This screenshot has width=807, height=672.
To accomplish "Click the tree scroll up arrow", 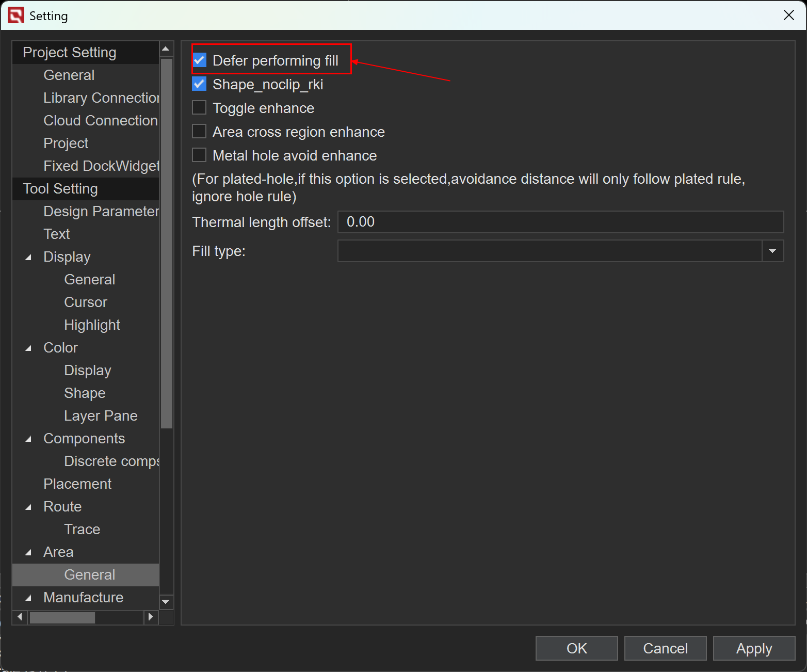I will coord(166,50).
